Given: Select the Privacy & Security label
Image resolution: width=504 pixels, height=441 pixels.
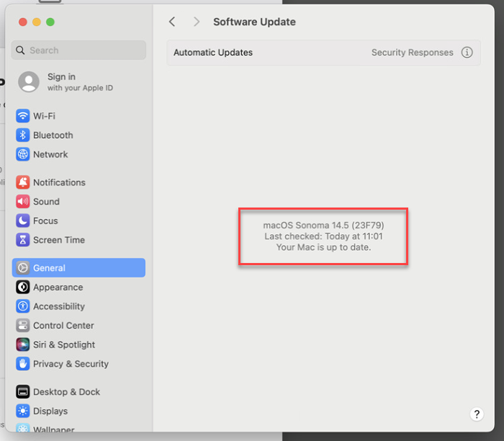Looking at the screenshot, I should point(71,364).
